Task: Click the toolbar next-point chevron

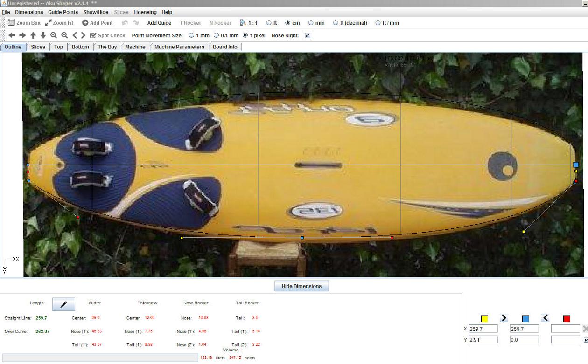Action: pos(83,35)
